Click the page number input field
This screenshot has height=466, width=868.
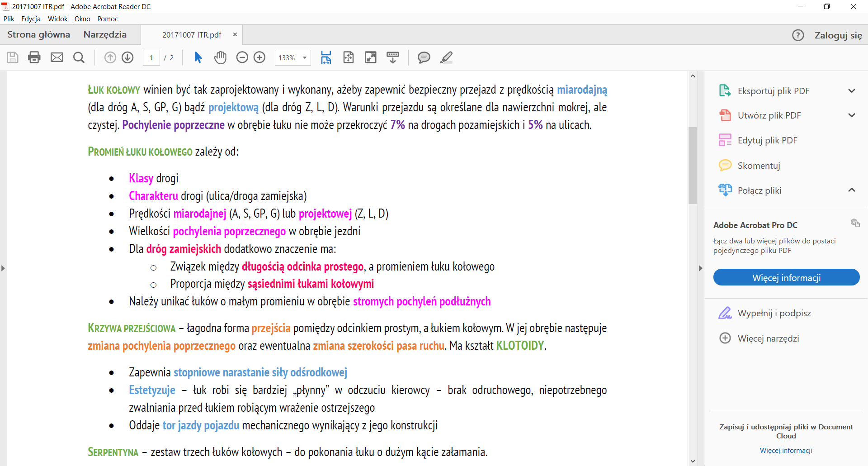pos(151,58)
